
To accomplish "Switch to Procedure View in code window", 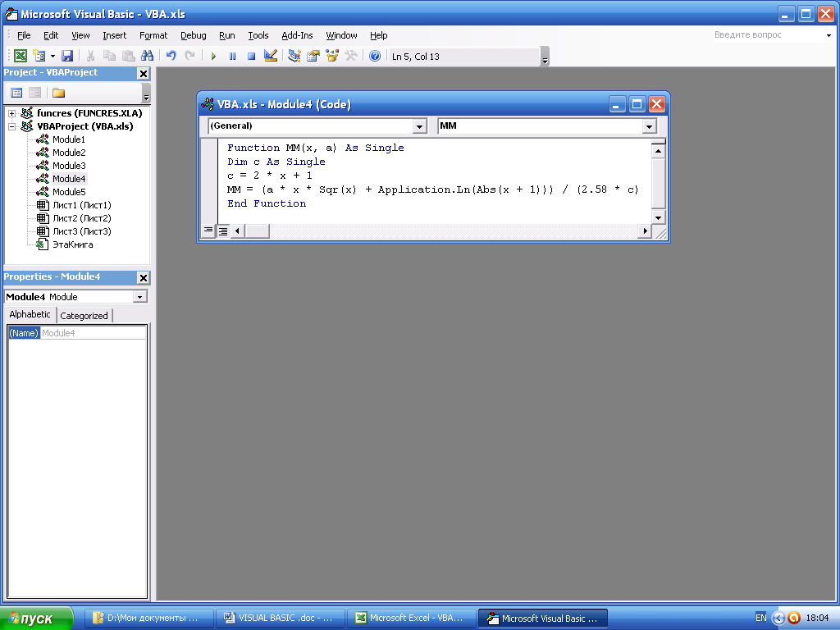I will (x=208, y=231).
